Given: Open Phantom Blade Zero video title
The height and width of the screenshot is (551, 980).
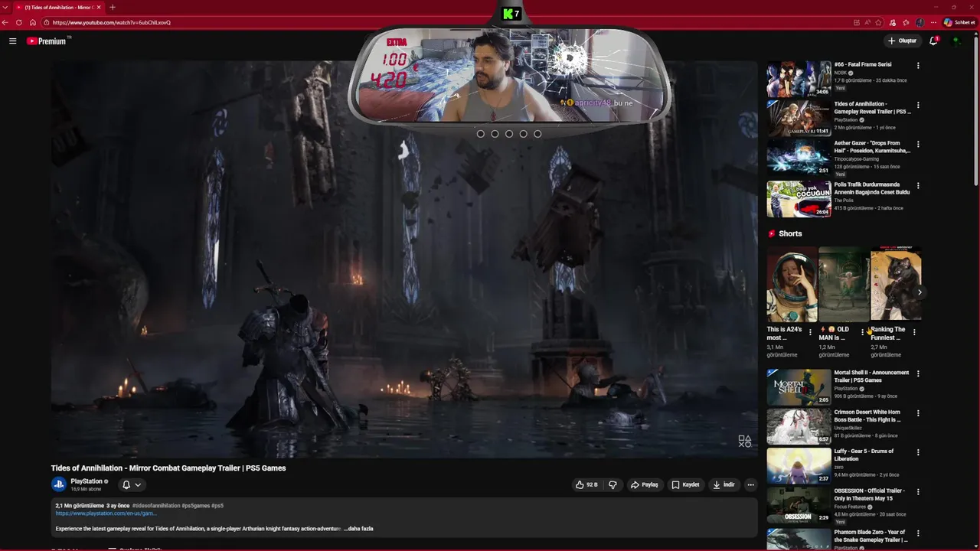Looking at the screenshot, I should (871, 536).
